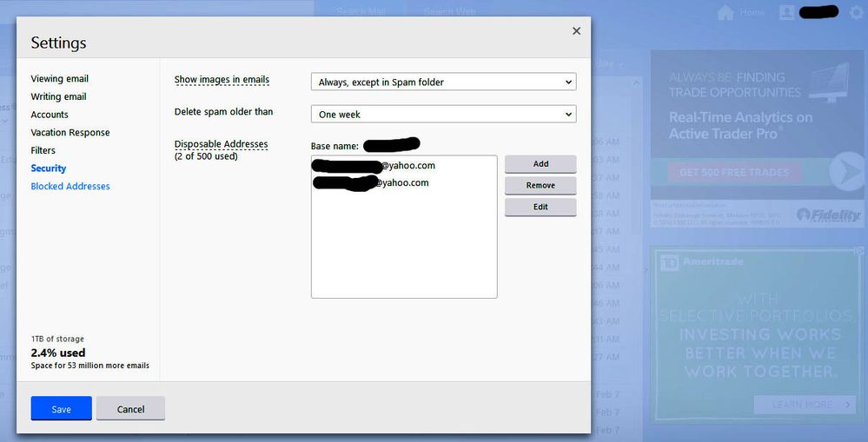Open the Home icon in header
The image size is (868, 442).
coord(726,13)
